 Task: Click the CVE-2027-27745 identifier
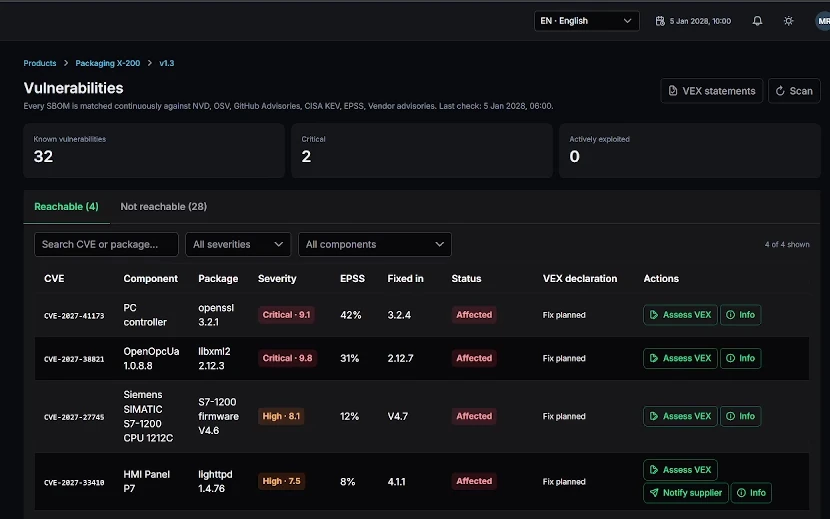pos(74,417)
